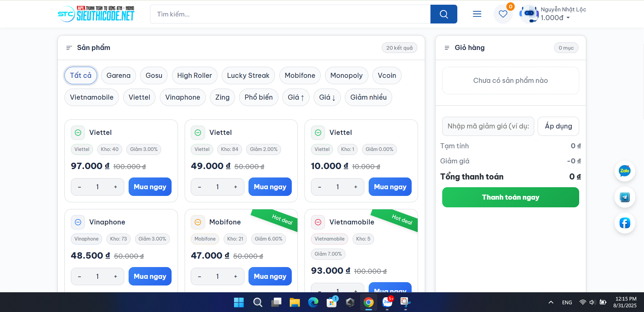The height and width of the screenshot is (312, 644).
Task: Open the Facebook floating icon
Action: click(625, 223)
